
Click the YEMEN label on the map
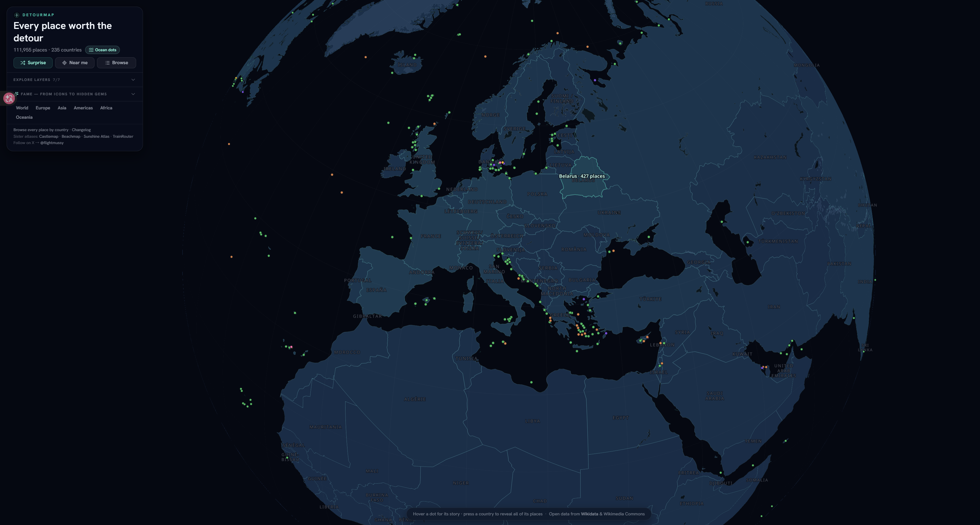click(753, 441)
